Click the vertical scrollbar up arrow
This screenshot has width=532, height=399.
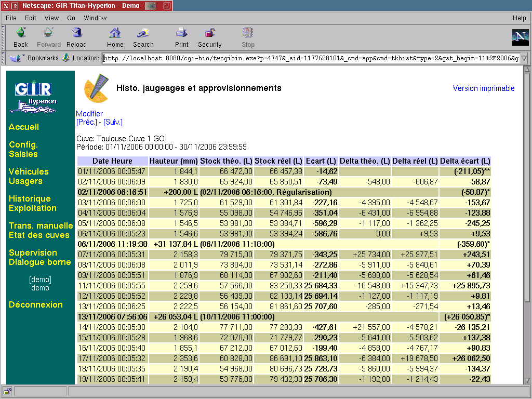click(x=527, y=70)
